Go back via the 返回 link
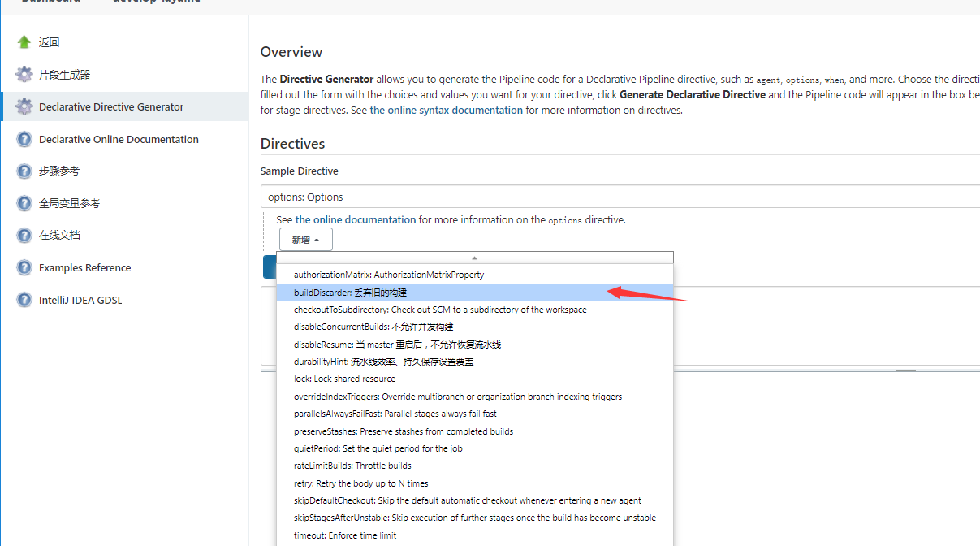The width and height of the screenshot is (980, 546). 49,42
